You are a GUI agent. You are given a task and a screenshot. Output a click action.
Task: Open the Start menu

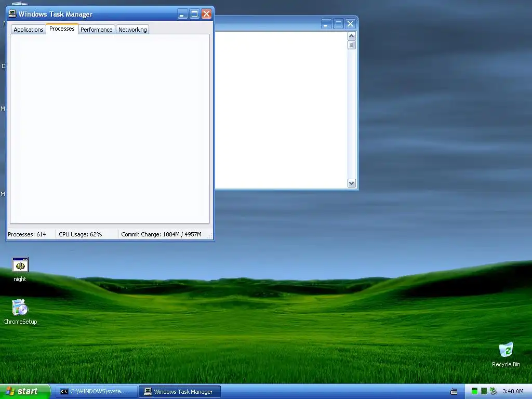click(24, 392)
